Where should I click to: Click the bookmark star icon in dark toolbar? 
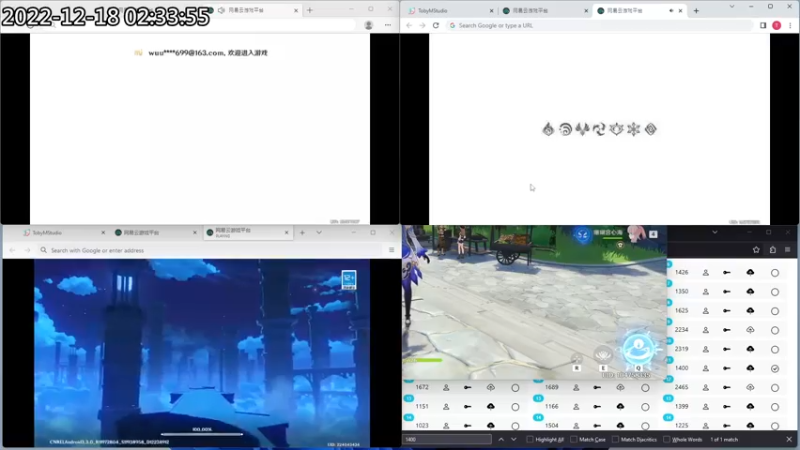point(756,249)
